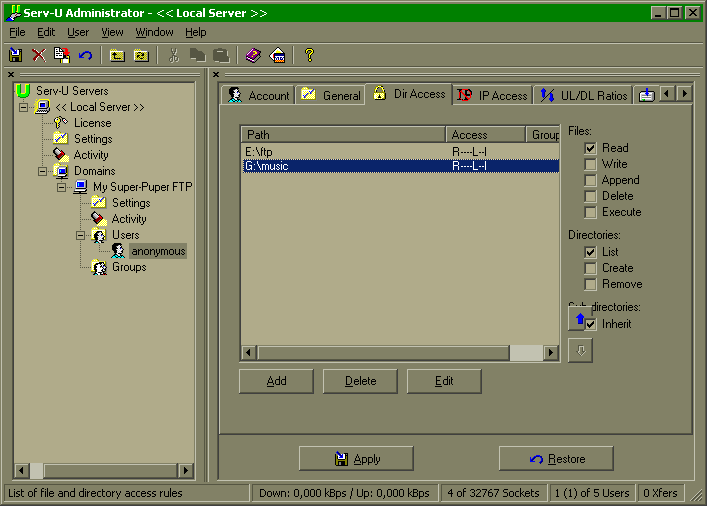Click the Restore button

[556, 459]
